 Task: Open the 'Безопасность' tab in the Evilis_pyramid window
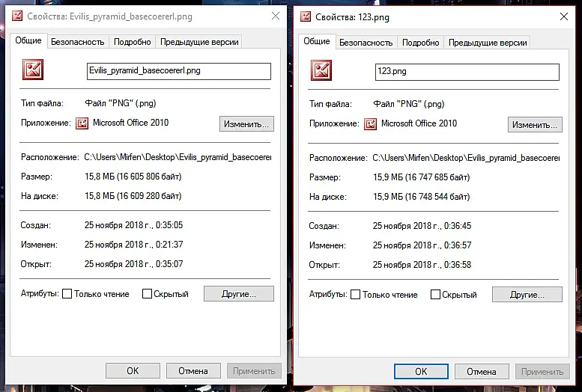[x=78, y=42]
